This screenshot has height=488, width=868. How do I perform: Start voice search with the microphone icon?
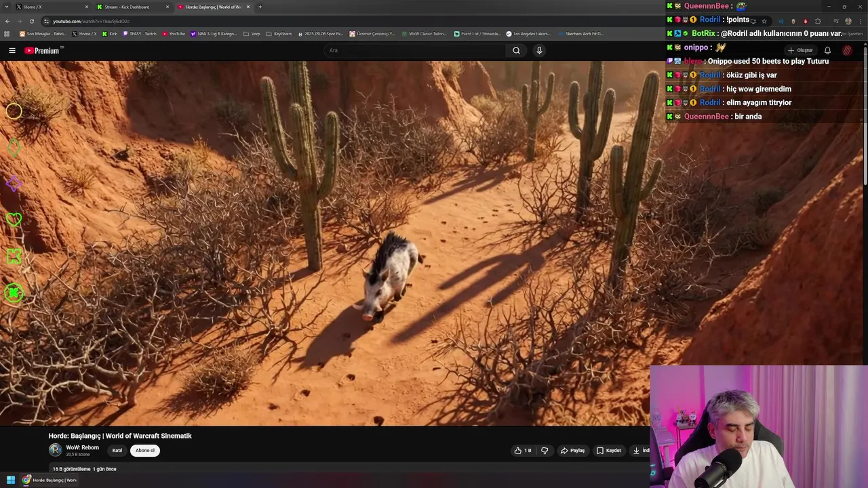(539, 50)
